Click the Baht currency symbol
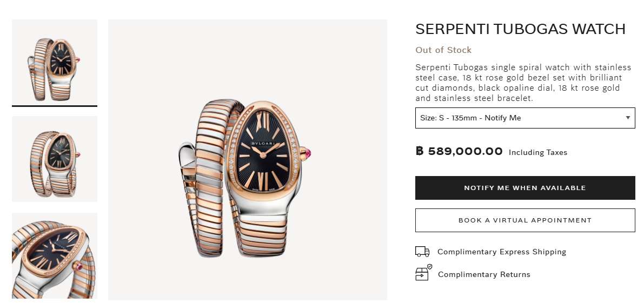This screenshot has width=644, height=304. tap(420, 152)
